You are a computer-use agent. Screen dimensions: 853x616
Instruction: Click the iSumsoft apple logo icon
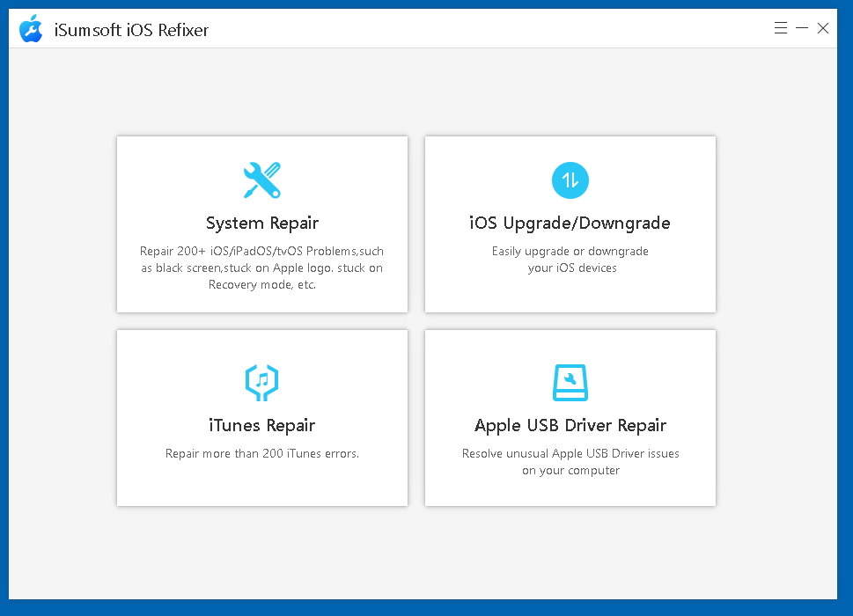pyautogui.click(x=31, y=29)
